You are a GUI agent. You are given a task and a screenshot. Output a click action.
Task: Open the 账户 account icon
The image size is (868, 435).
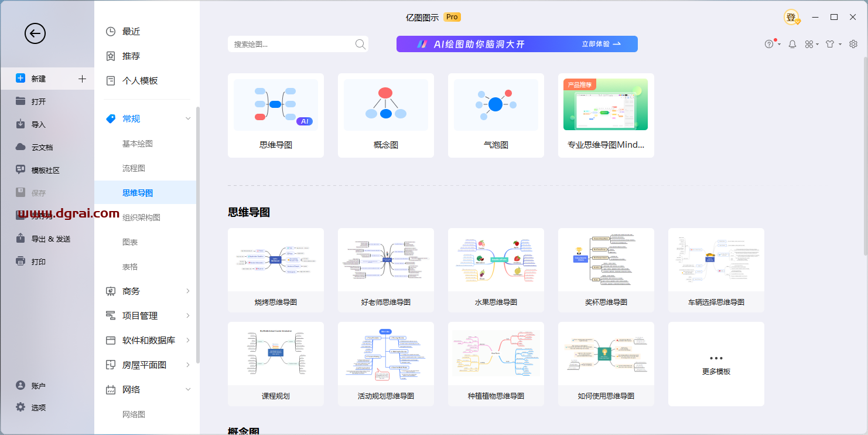pyautogui.click(x=20, y=385)
